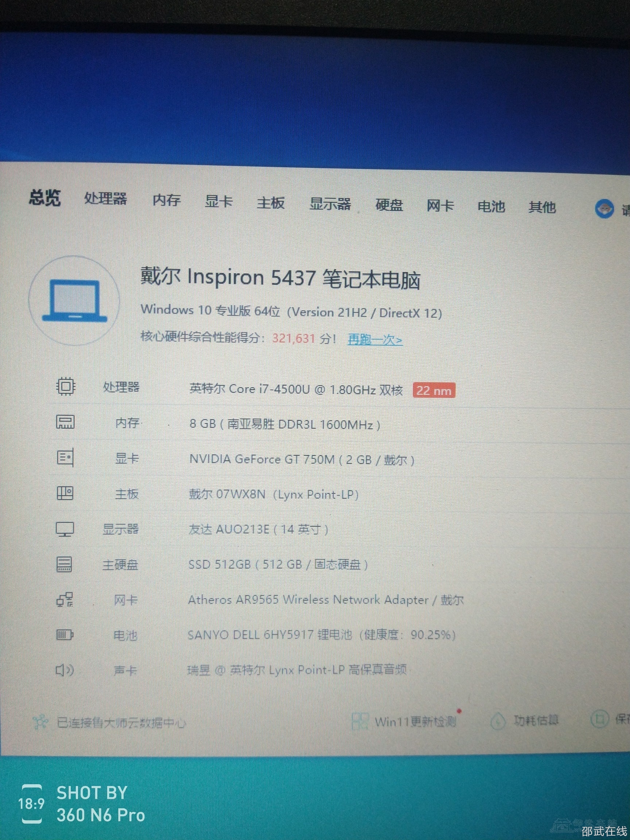Viewport: 630px width, 840px height.
Task: Click the main hard disk icon
Action: [65, 564]
